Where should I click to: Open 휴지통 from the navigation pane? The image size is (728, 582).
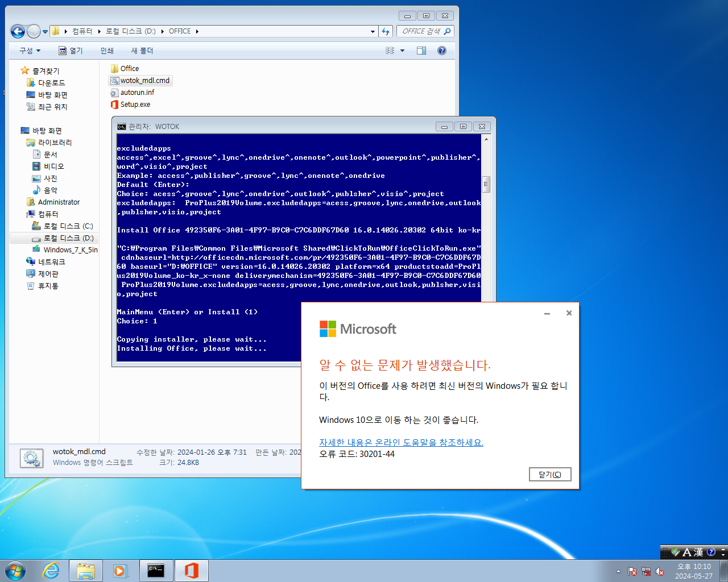[x=43, y=286]
